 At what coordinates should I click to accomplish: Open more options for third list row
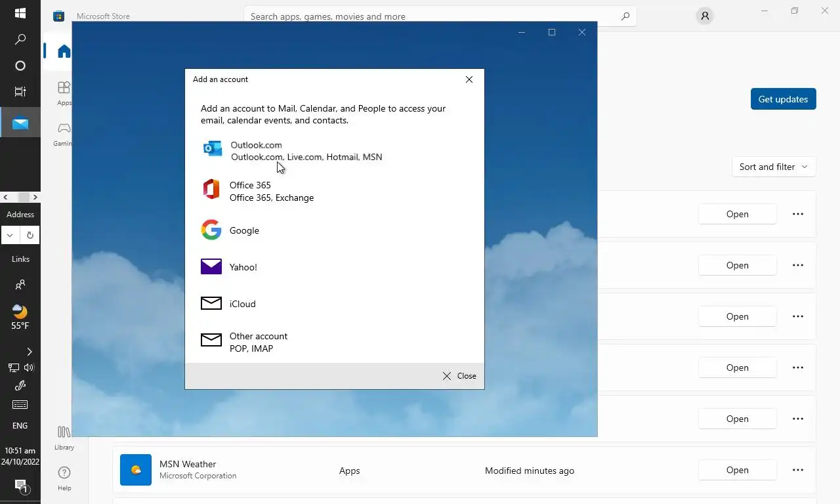pyautogui.click(x=798, y=316)
